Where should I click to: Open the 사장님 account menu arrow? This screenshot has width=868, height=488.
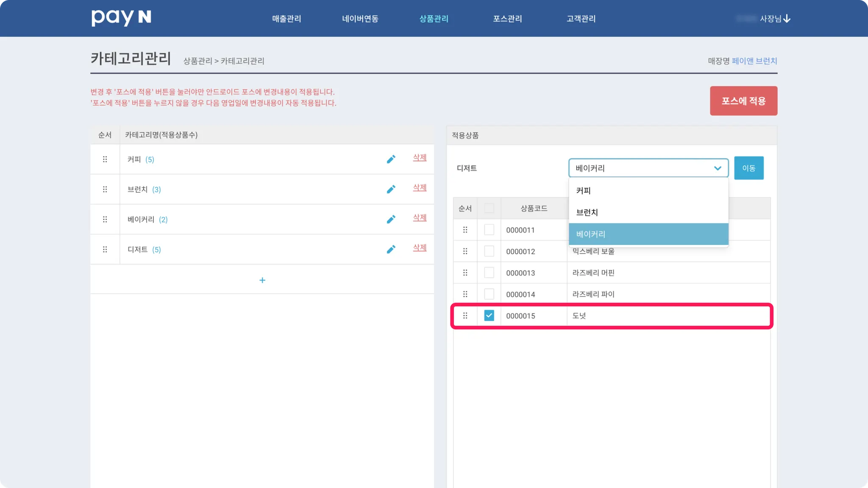point(787,19)
